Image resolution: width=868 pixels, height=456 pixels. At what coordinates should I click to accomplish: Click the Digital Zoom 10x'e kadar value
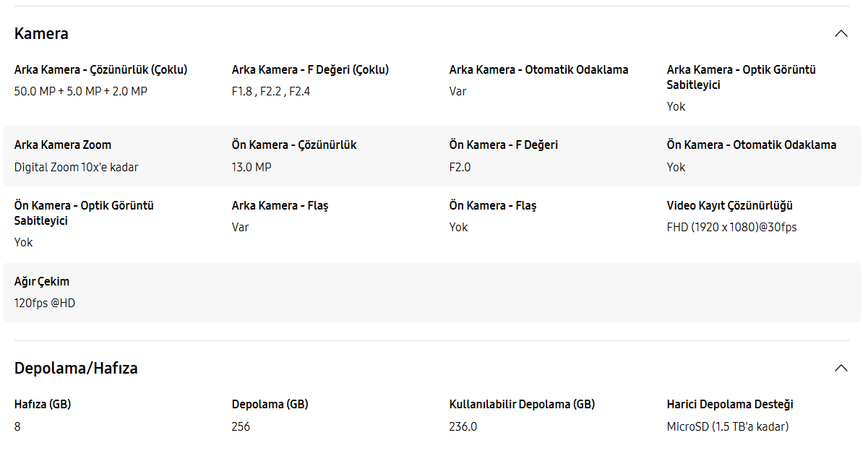76,167
